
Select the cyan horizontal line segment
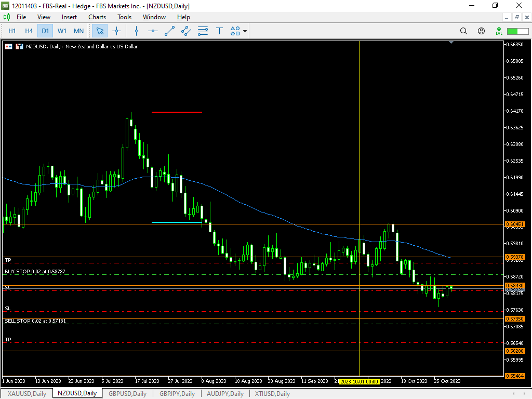177,222
